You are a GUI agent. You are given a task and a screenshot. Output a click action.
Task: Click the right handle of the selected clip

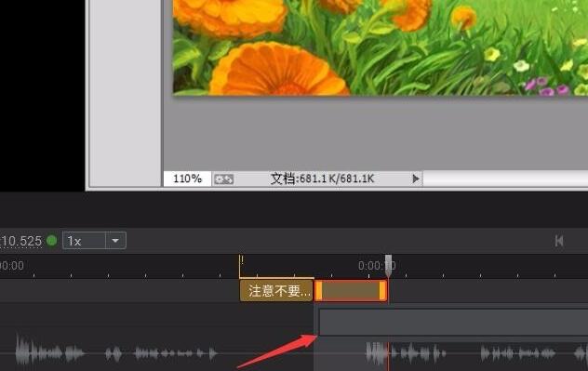[x=382, y=291]
